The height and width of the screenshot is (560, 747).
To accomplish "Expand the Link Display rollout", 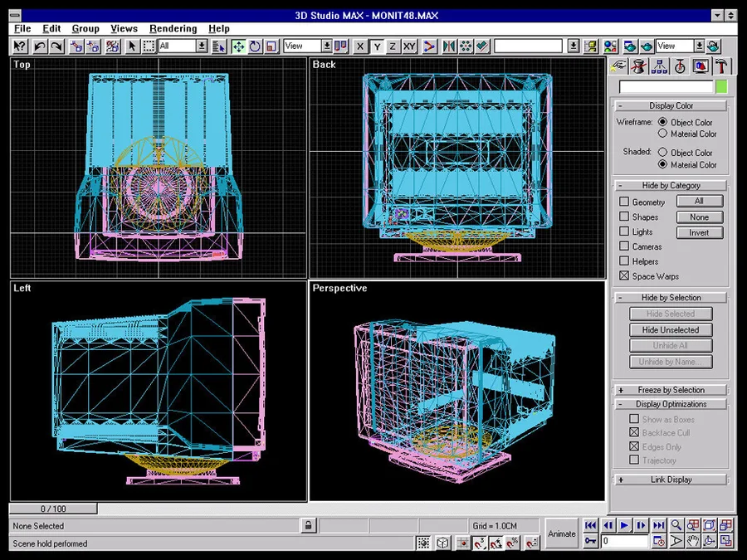I will [x=671, y=480].
